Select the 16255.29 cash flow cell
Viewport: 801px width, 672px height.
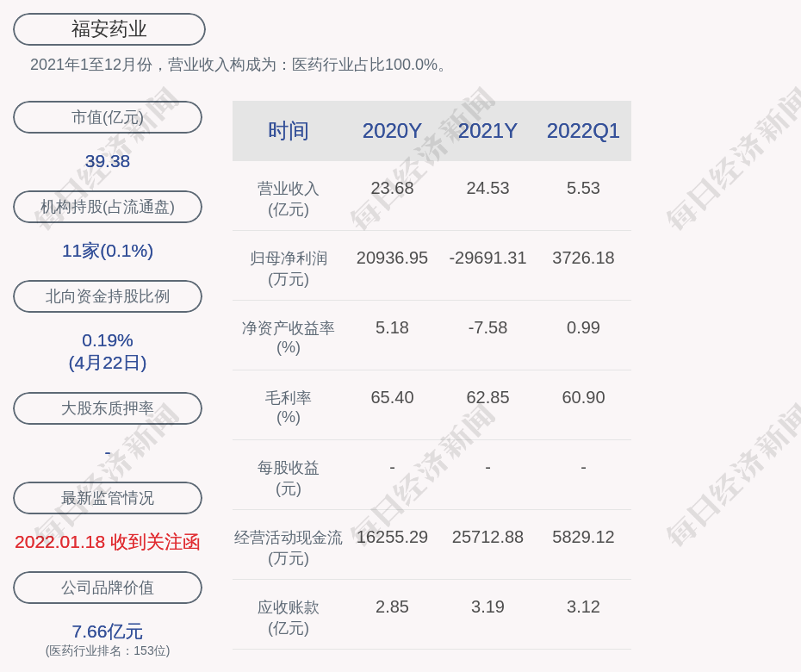[x=392, y=537]
